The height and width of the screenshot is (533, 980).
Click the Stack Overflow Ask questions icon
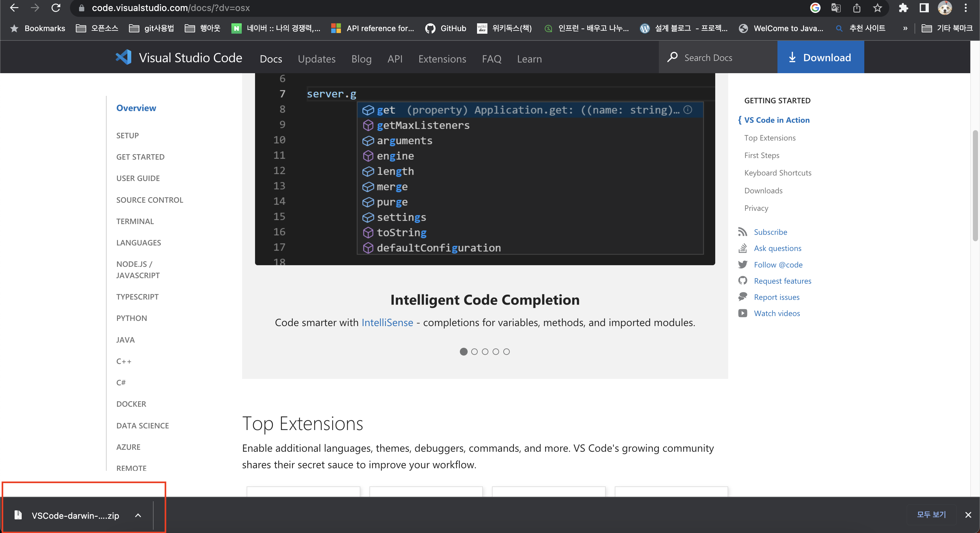point(742,248)
